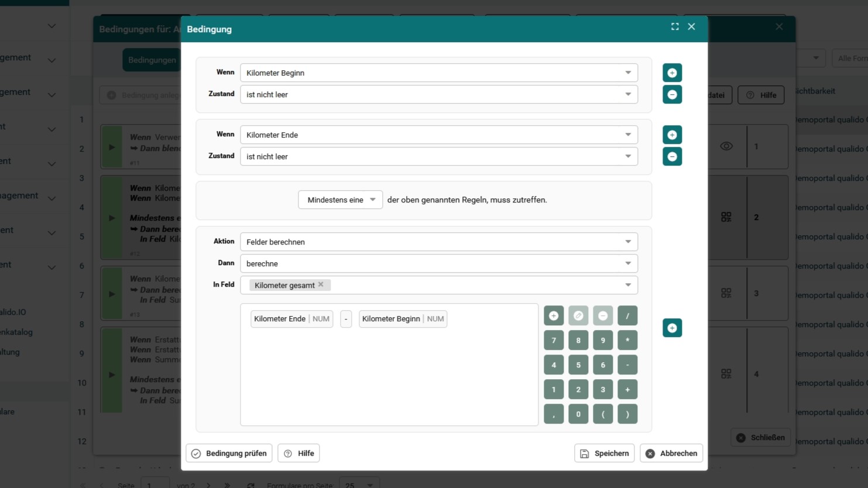Viewport: 868px width, 488px height.
Task: Switch to Bedingungen tab in background window
Action: tap(152, 60)
